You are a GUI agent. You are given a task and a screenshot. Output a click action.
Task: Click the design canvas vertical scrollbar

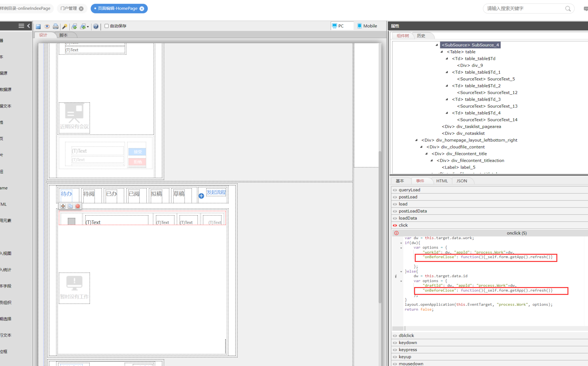[x=380, y=227]
